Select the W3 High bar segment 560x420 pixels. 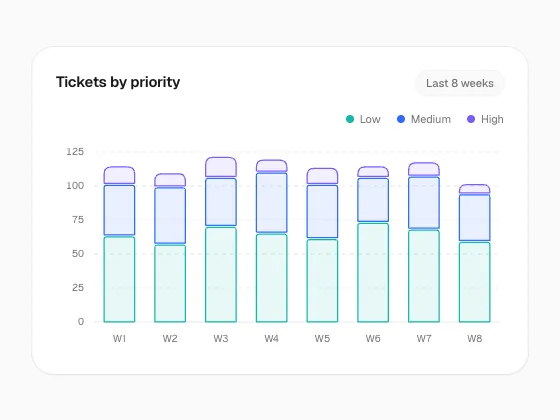coord(221,167)
